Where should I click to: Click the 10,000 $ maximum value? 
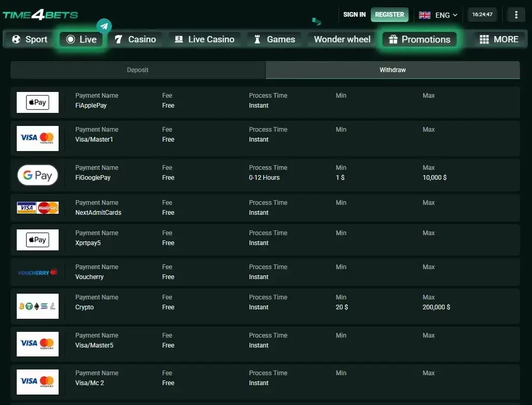[435, 178]
